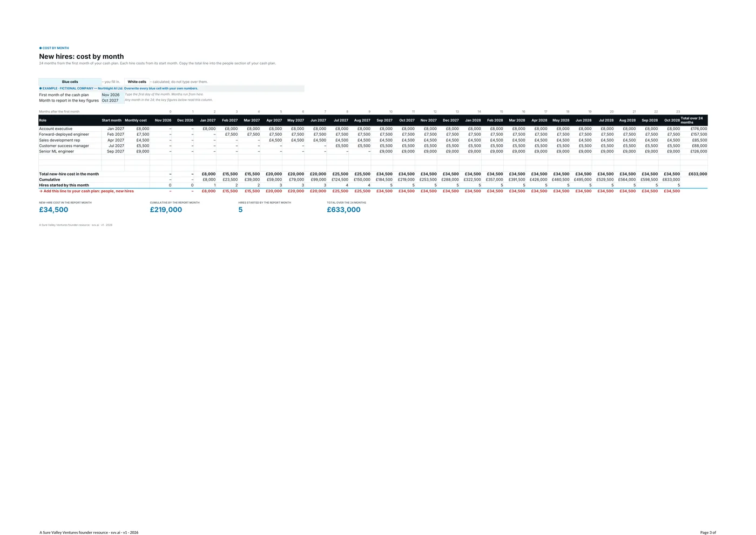Image resolution: width=756 pixels, height=535 pixels.
Task: Click the "Page 3 of" footer text
Action: coord(708,532)
